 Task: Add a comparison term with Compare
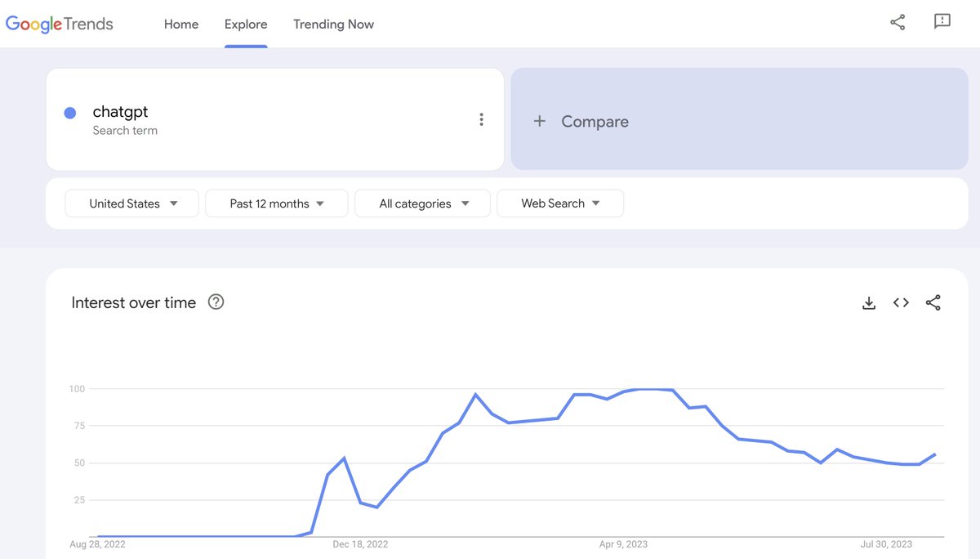pyautogui.click(x=739, y=119)
